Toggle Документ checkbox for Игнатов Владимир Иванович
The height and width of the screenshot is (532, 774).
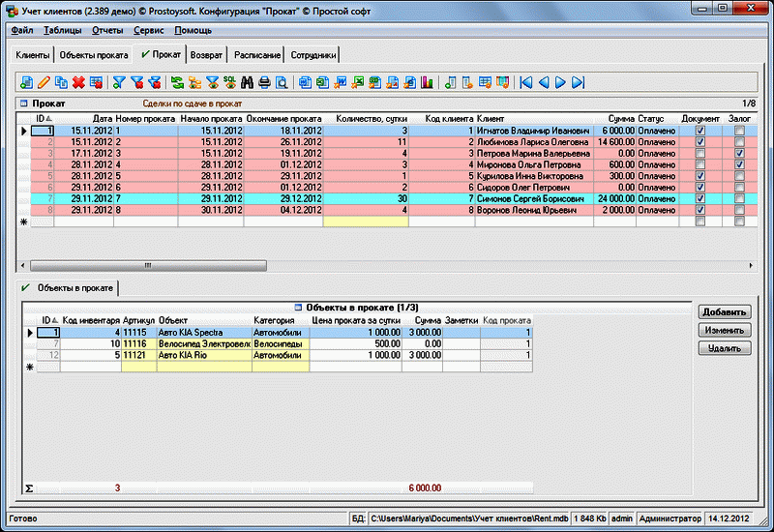pyautogui.click(x=700, y=130)
